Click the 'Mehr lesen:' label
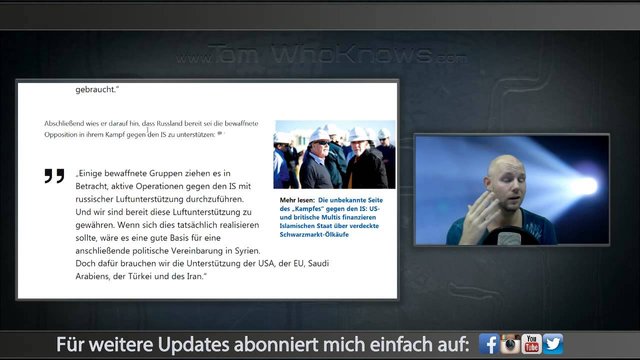 tap(297, 200)
